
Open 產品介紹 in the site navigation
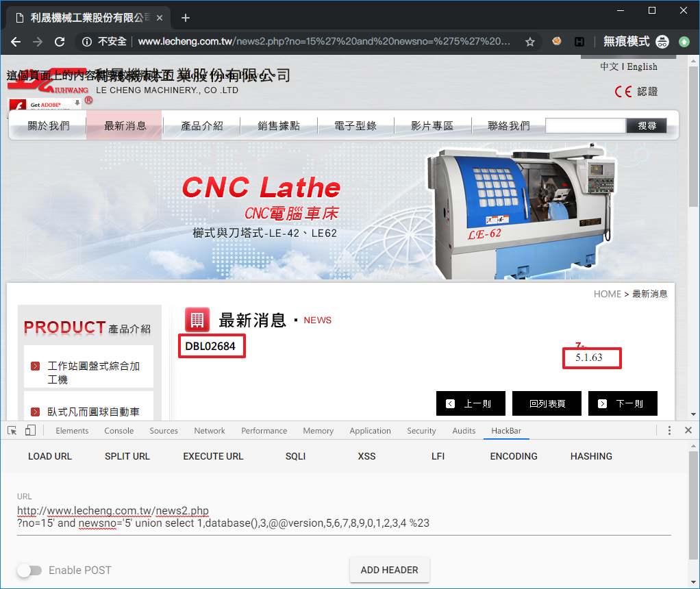(202, 126)
